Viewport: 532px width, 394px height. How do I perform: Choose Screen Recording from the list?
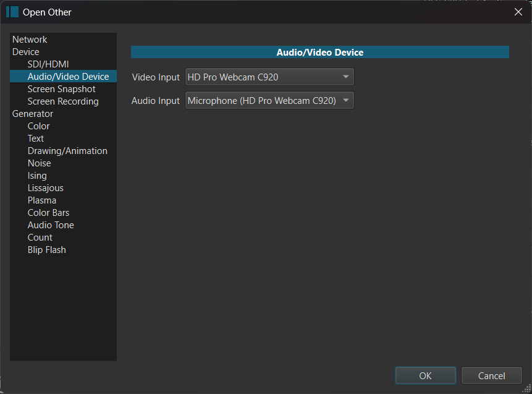click(63, 101)
